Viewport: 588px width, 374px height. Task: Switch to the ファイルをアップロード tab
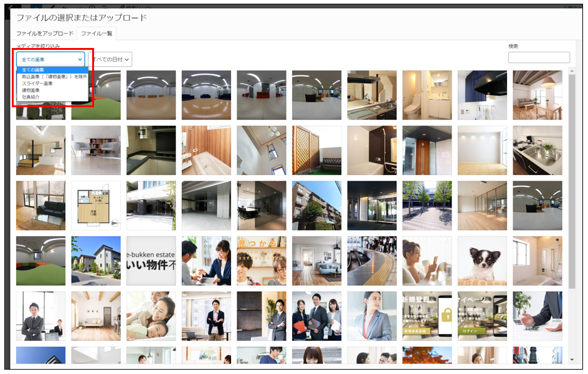(45, 33)
